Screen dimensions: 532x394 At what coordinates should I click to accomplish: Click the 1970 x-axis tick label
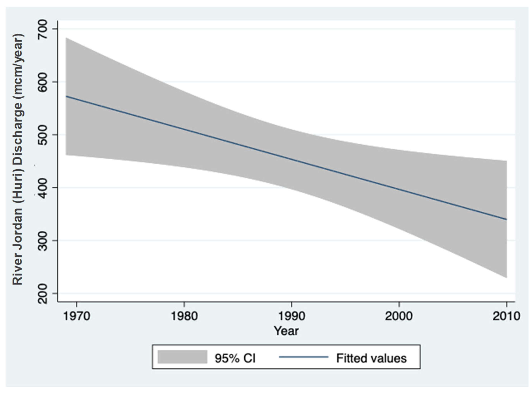click(x=77, y=316)
